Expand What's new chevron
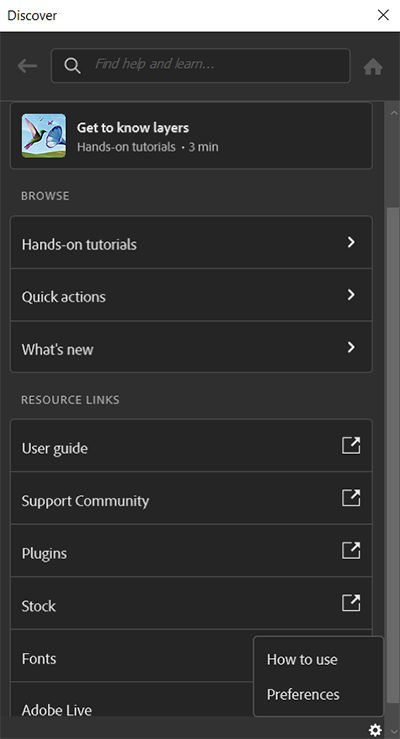 tap(351, 347)
